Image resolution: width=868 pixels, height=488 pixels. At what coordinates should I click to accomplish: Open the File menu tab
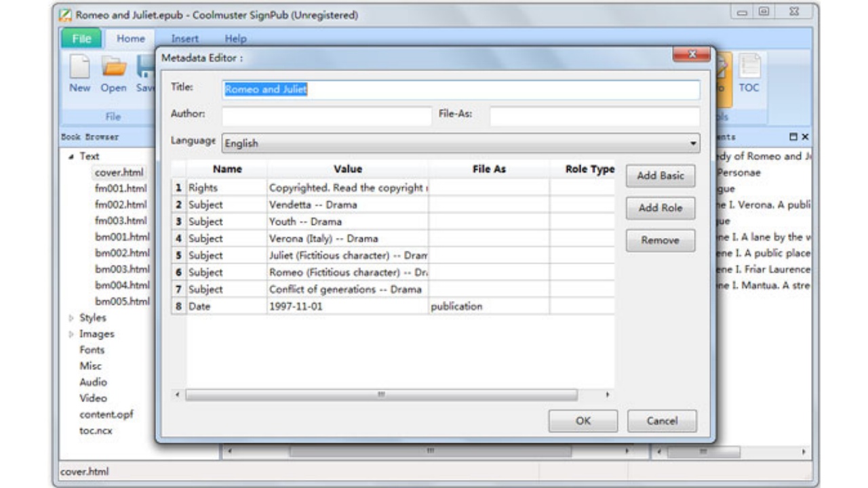click(x=81, y=39)
